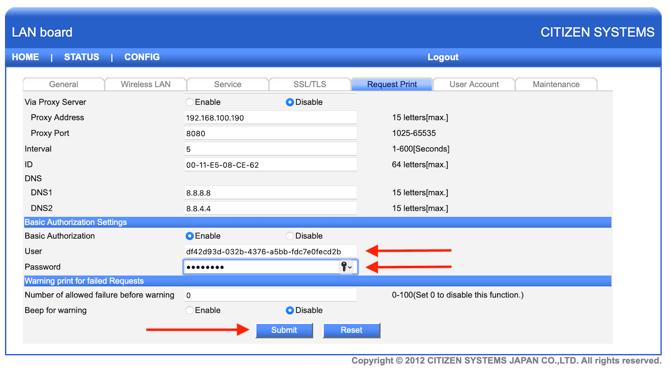Focus the ID input field
Image resolution: width=670 pixels, height=370 pixels.
[x=270, y=165]
